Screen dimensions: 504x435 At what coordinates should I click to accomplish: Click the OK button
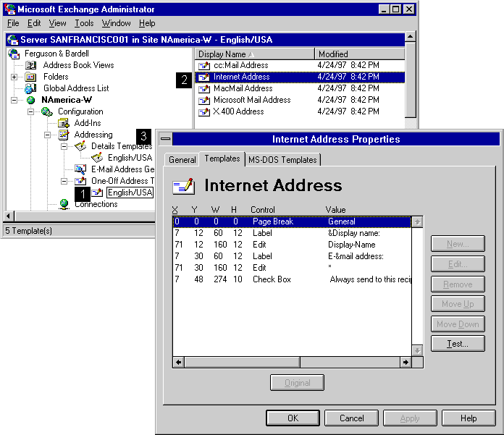pos(293,418)
